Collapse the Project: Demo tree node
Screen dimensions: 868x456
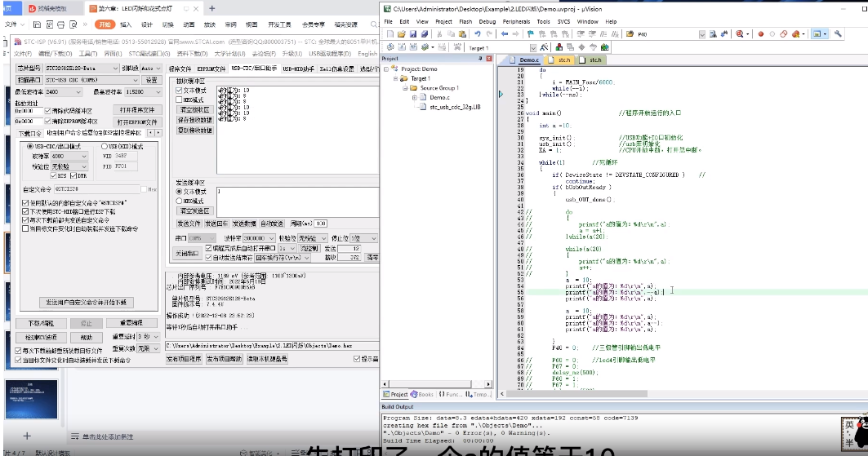click(386, 69)
